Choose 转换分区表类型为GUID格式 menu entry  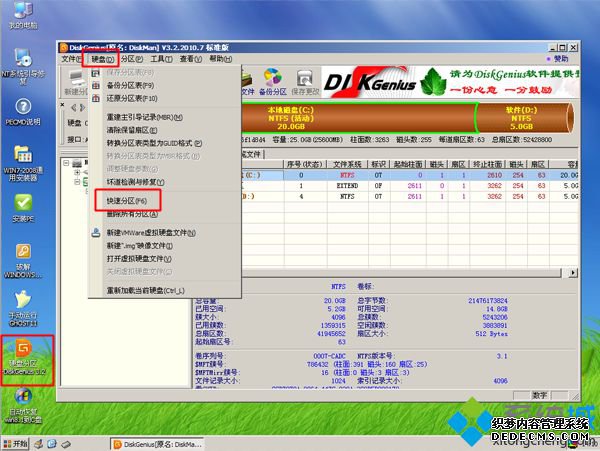(x=165, y=143)
